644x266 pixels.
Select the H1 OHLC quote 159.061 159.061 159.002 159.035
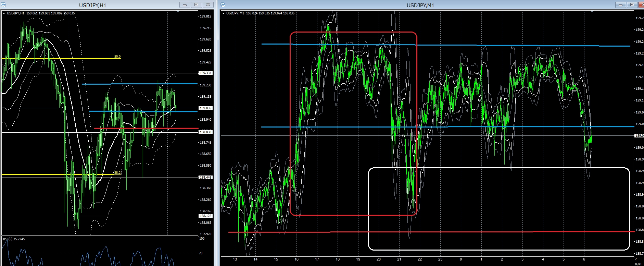pyautogui.click(x=50, y=13)
